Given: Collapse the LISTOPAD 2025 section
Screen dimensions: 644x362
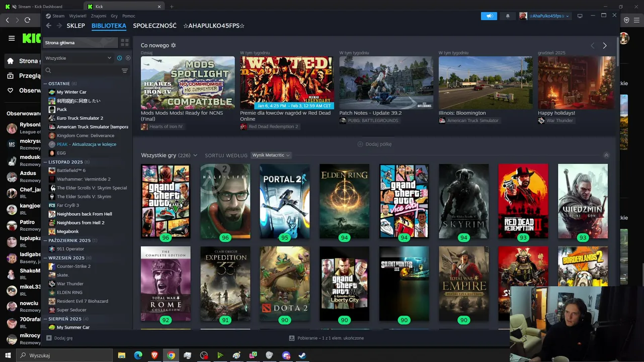Looking at the screenshot, I should 45,162.
